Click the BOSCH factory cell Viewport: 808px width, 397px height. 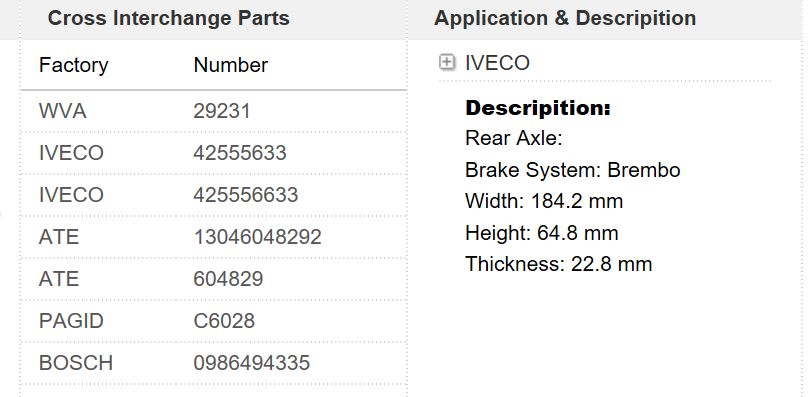pyautogui.click(x=76, y=363)
